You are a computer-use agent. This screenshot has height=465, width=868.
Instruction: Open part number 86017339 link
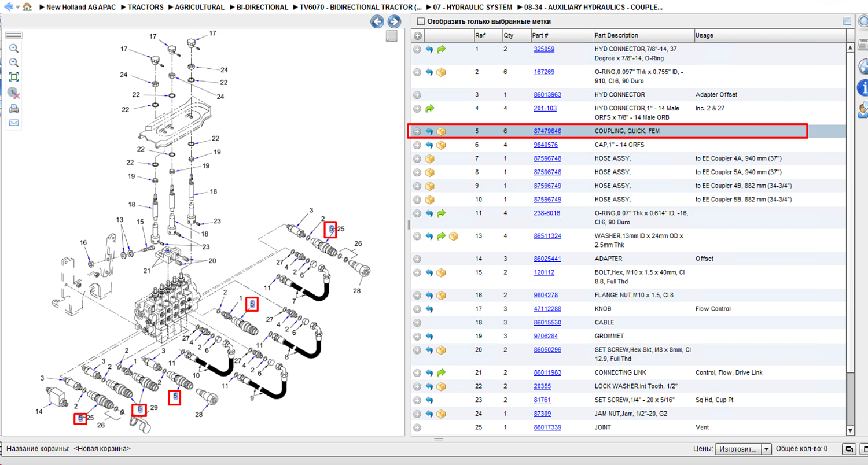(x=547, y=427)
